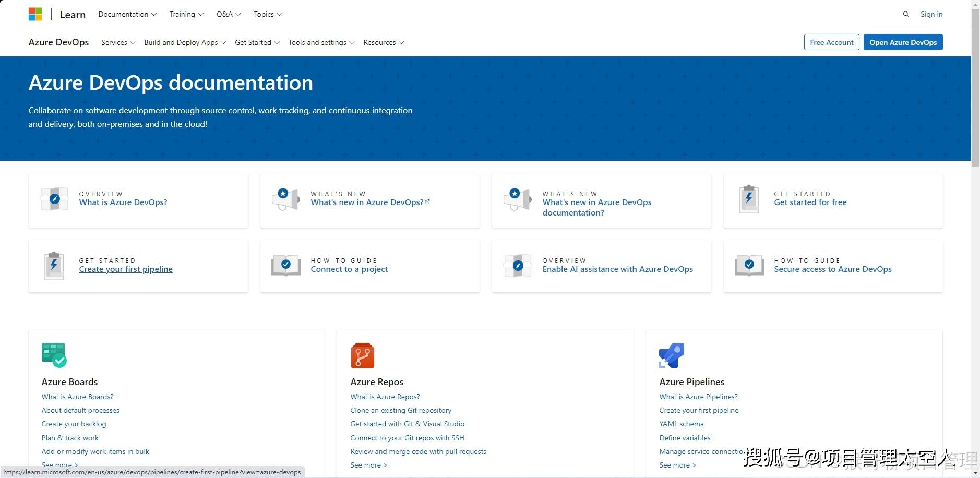Click the 'Connect to a project' guide icon

pyautogui.click(x=286, y=265)
